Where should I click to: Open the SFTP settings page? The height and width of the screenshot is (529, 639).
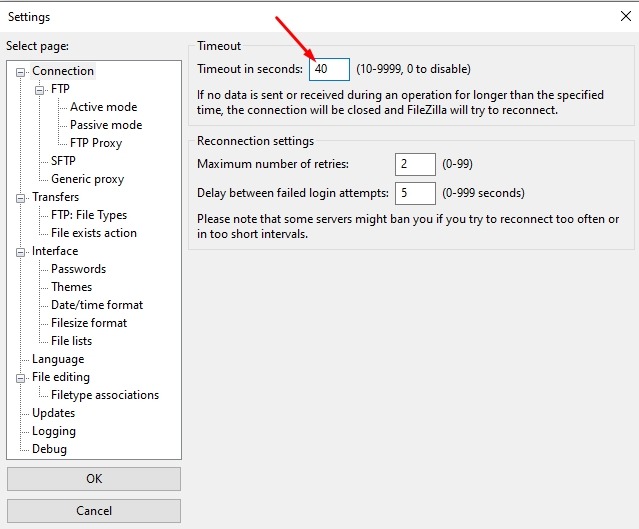[63, 161]
